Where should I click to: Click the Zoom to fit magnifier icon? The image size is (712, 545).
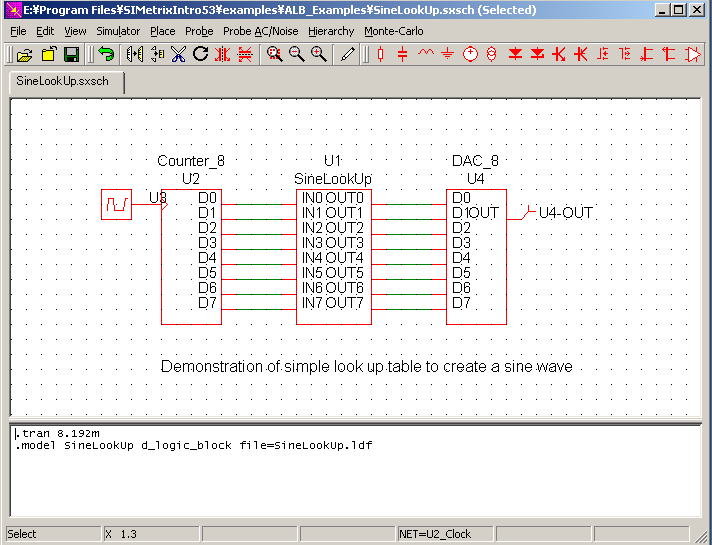click(x=274, y=54)
